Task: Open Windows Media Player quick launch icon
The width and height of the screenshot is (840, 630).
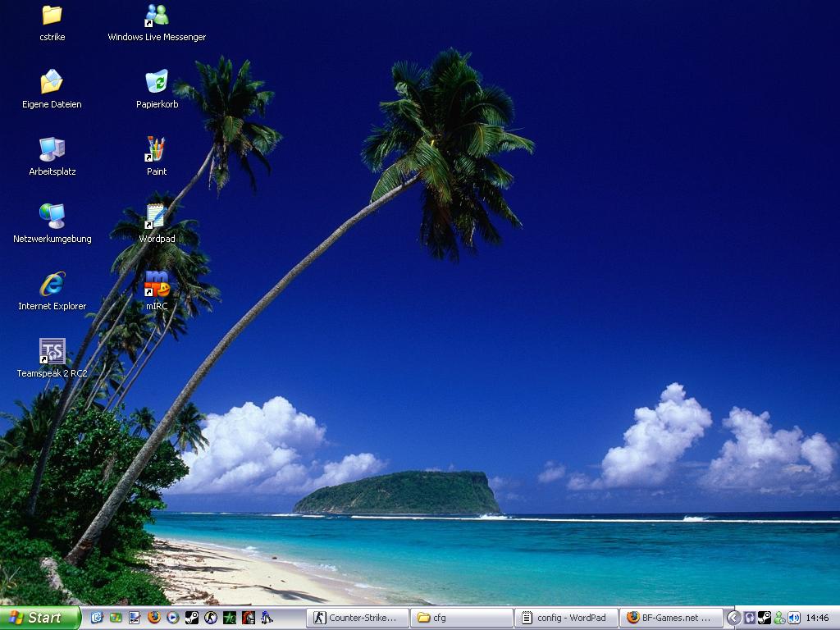Action: tap(172, 618)
